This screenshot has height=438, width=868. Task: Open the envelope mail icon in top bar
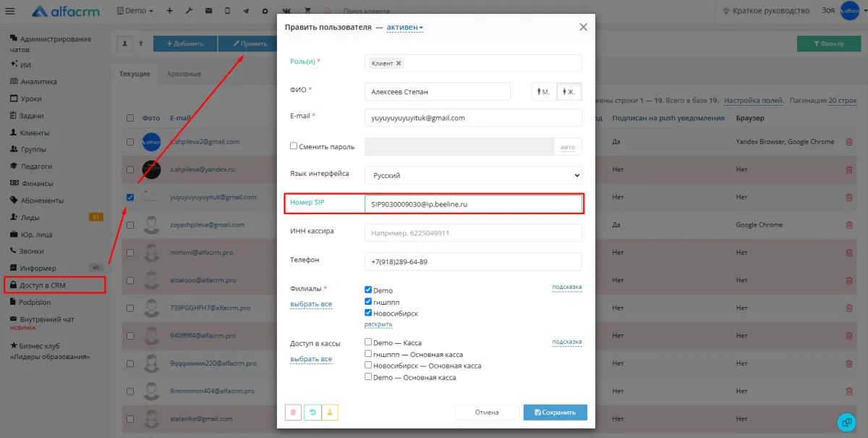208,11
